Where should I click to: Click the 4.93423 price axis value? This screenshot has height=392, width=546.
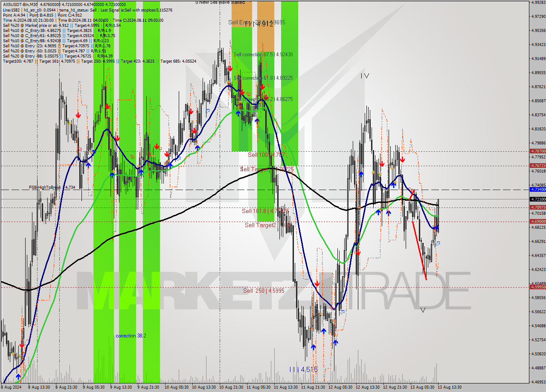pyautogui.click(x=538, y=44)
